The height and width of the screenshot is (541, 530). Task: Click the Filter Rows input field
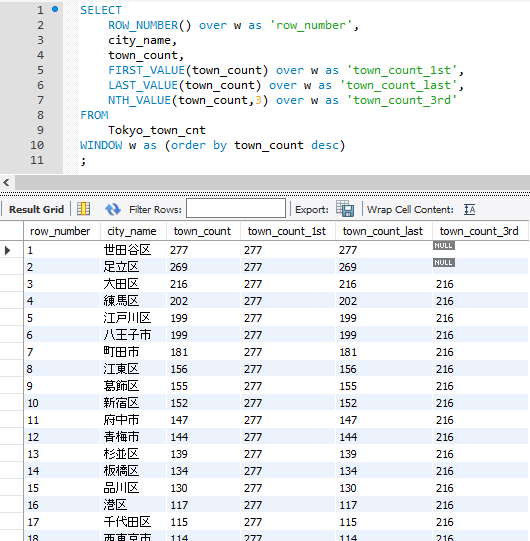236,208
